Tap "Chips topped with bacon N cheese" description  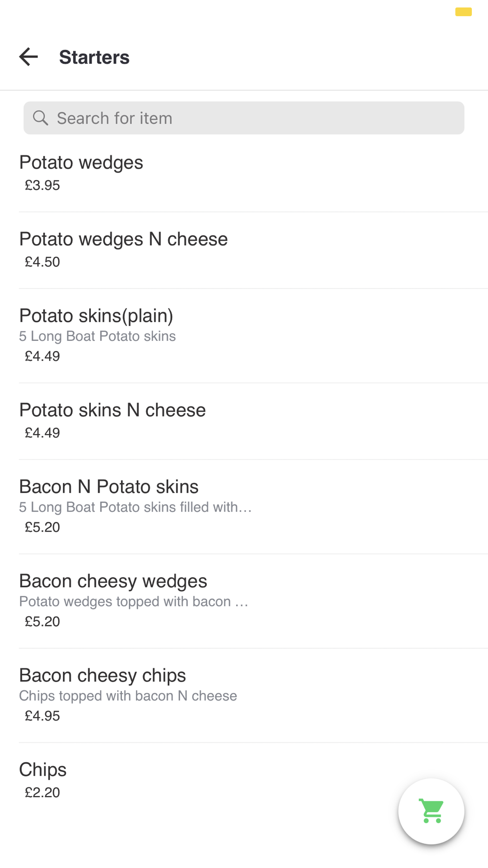(128, 696)
